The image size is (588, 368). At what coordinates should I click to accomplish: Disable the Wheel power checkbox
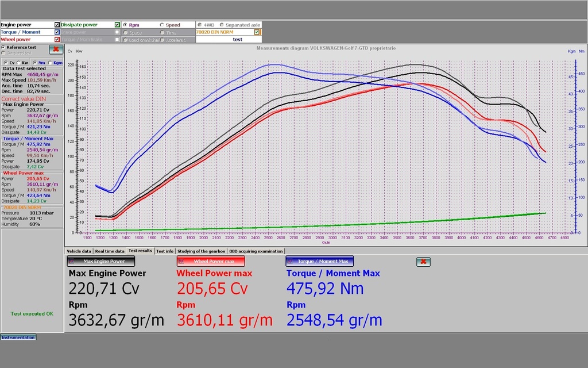pos(57,40)
